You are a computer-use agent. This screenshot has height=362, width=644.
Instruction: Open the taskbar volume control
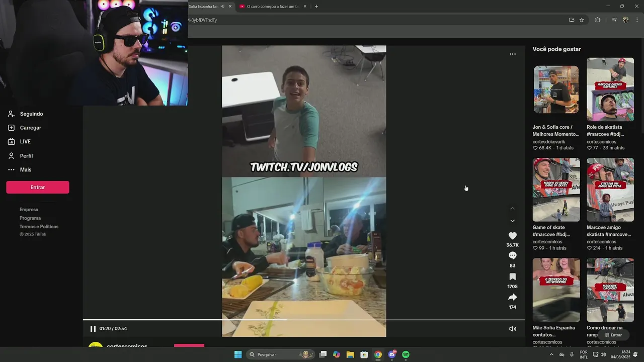(603, 354)
